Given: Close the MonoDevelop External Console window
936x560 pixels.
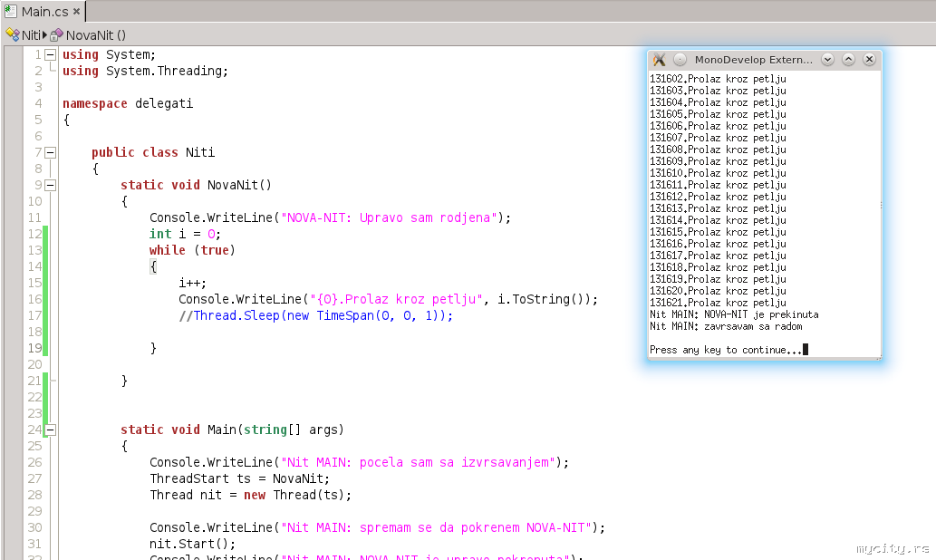Looking at the screenshot, I should click(869, 60).
